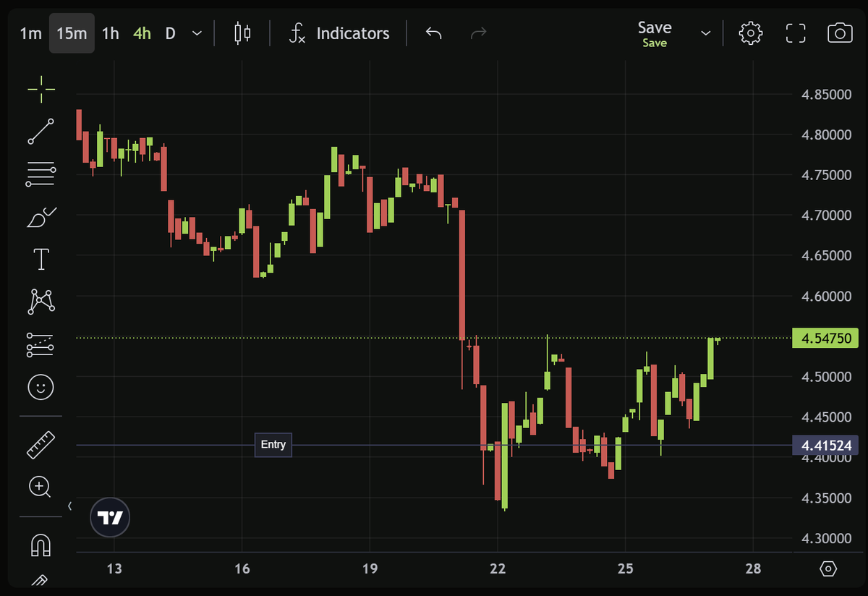868x596 pixels.
Task: Switch to the 1m timeframe
Action: tap(30, 33)
